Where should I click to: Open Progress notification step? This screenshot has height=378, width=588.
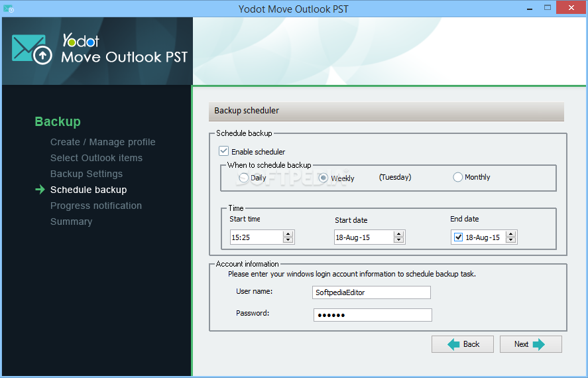pos(96,206)
